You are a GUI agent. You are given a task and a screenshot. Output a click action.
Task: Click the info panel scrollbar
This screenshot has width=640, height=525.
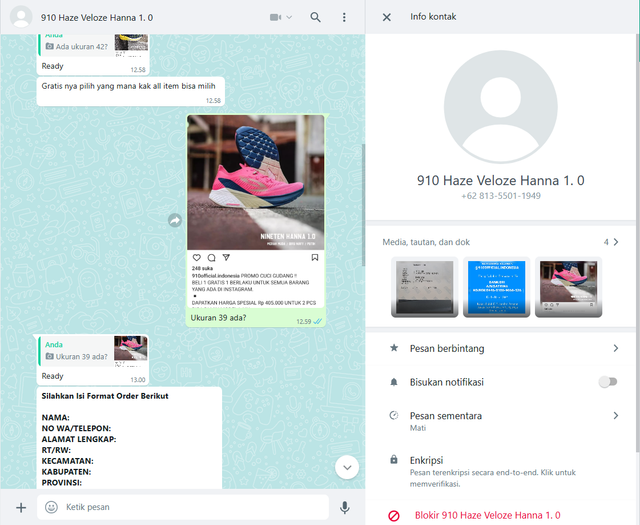[638, 243]
